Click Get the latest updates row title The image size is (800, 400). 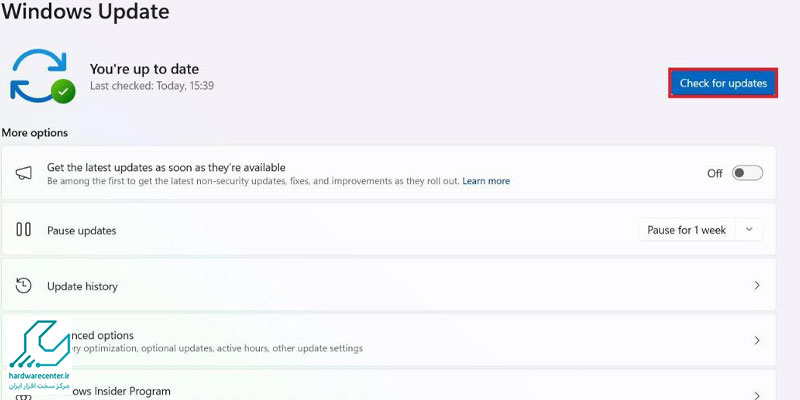coord(166,167)
